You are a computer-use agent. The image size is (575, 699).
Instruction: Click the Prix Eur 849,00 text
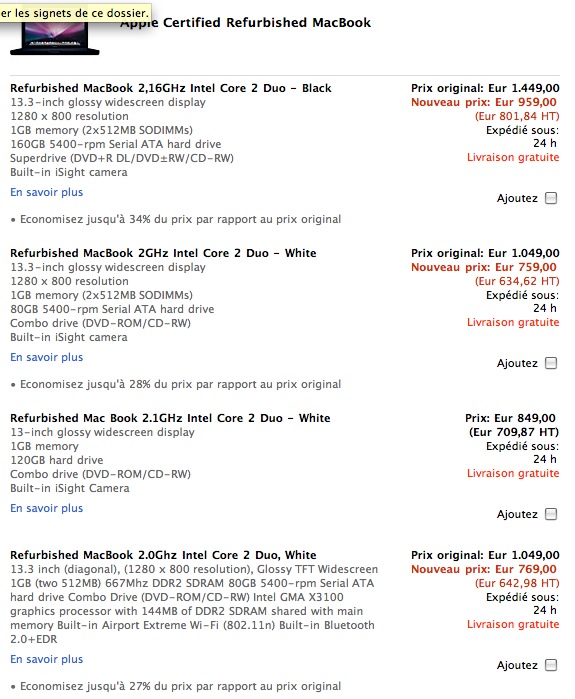coord(510,418)
